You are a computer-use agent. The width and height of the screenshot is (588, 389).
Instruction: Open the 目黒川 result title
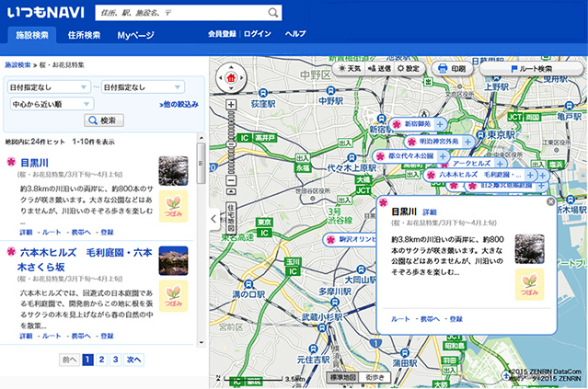pos(34,163)
